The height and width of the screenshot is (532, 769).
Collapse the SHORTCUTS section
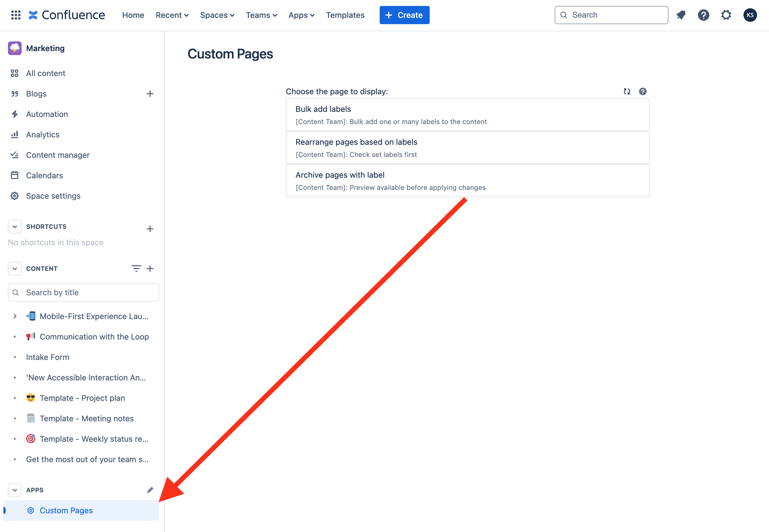click(x=15, y=227)
